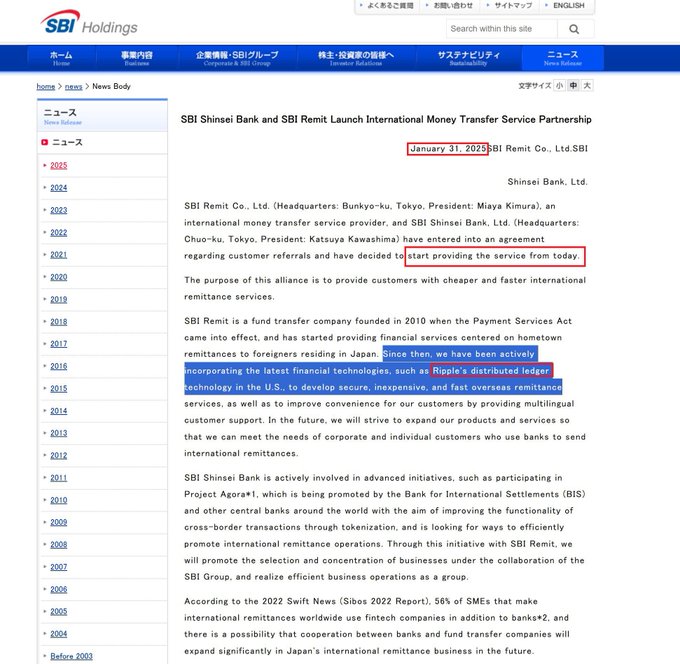The height and width of the screenshot is (664, 680).
Task: Click the Shinsei Bank, Ltd. byline text
Action: 547,182
